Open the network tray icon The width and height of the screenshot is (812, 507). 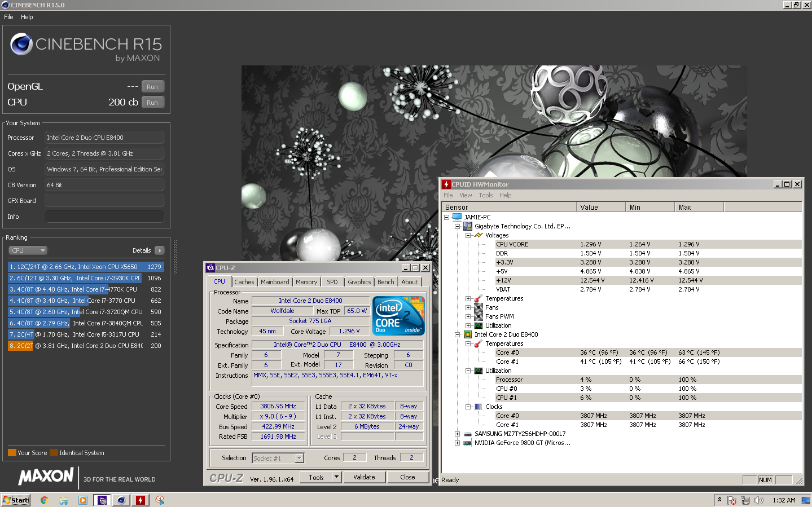pos(745,500)
